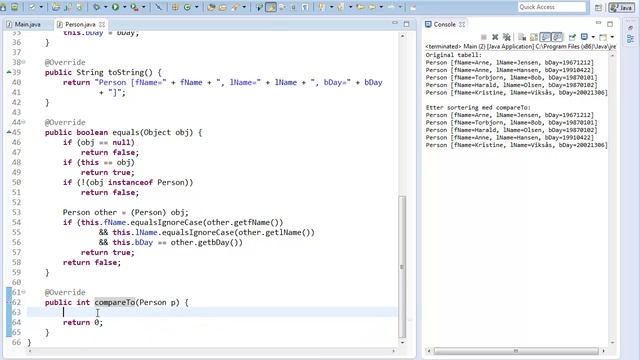Close the Person.java tab
This screenshot has width=640, height=360.
pos(102,24)
